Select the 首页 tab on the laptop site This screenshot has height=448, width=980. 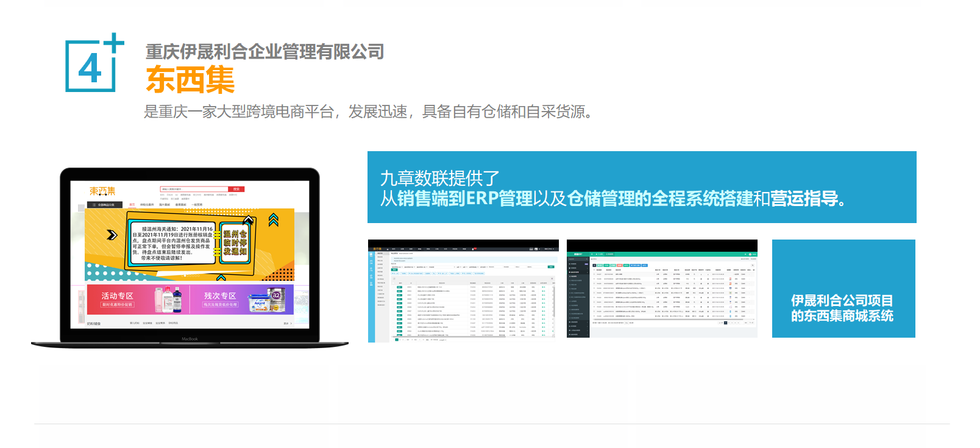click(x=132, y=205)
